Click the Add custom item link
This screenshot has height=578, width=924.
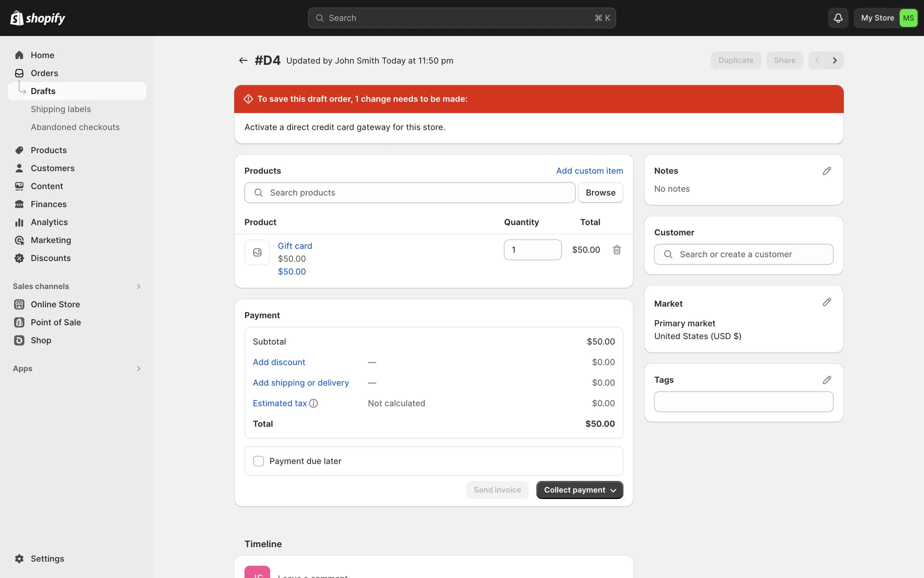click(589, 171)
